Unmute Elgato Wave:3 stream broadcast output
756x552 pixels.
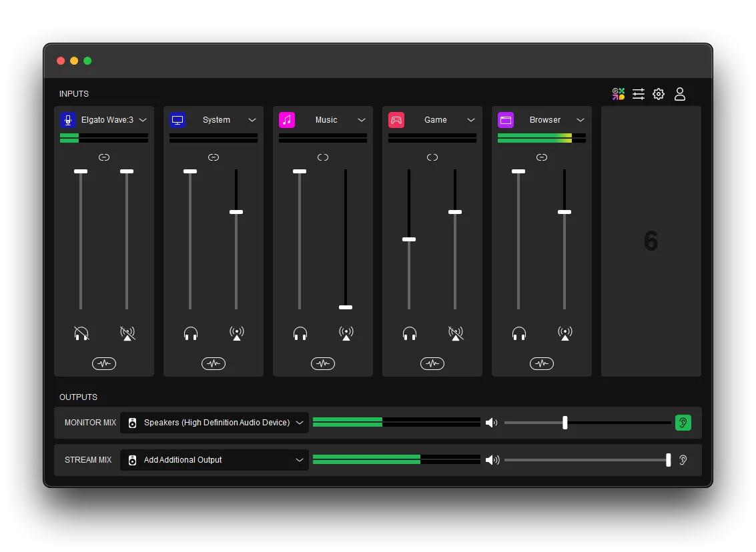point(127,333)
